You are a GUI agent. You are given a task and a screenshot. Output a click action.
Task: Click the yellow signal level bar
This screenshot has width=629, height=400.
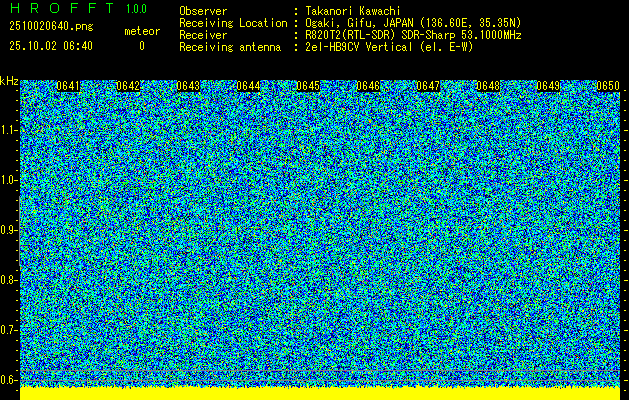[x=320, y=394]
